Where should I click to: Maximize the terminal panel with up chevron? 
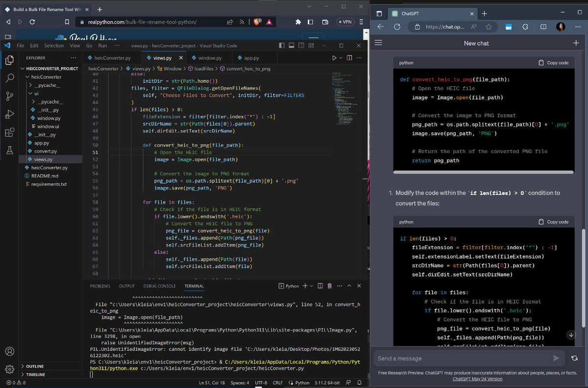click(x=349, y=286)
